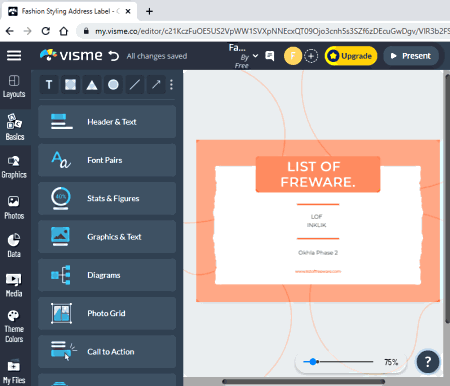Open Font Pairs blocks
450x386 pixels.
click(x=107, y=160)
